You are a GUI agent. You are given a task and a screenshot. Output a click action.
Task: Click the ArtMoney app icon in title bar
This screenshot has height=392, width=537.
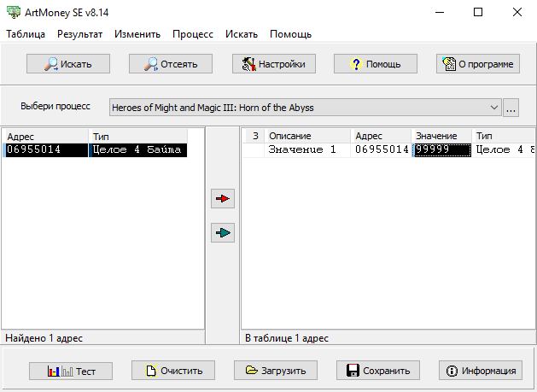[x=14, y=12]
